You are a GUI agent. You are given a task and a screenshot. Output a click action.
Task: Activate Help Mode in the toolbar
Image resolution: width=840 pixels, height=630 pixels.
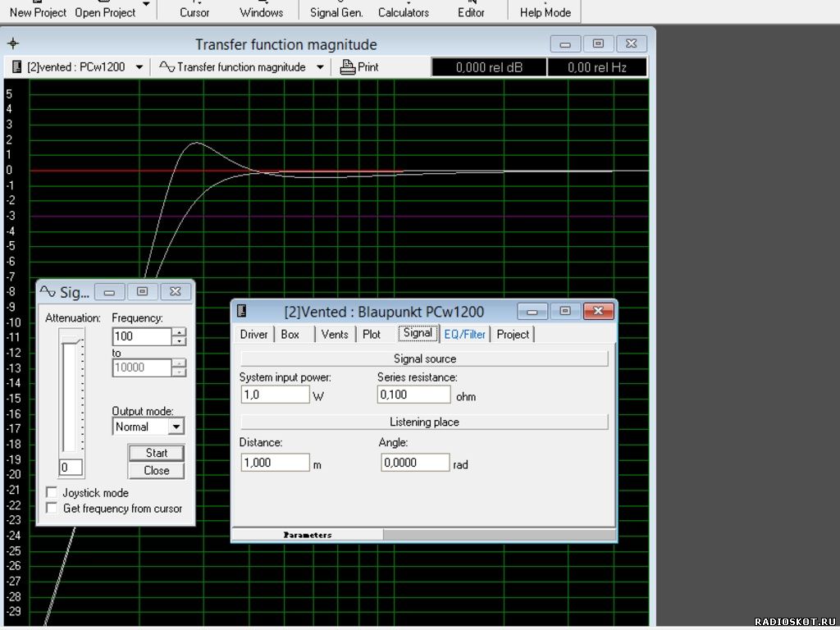click(x=545, y=11)
